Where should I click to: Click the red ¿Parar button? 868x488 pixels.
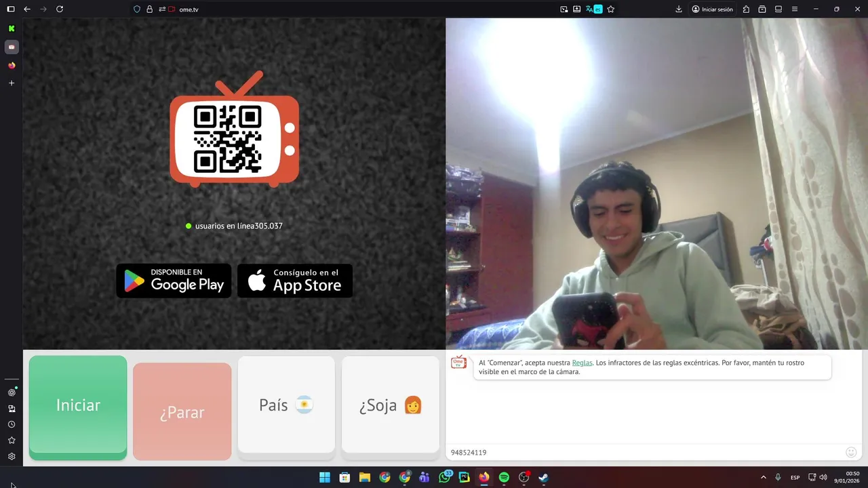[182, 411]
